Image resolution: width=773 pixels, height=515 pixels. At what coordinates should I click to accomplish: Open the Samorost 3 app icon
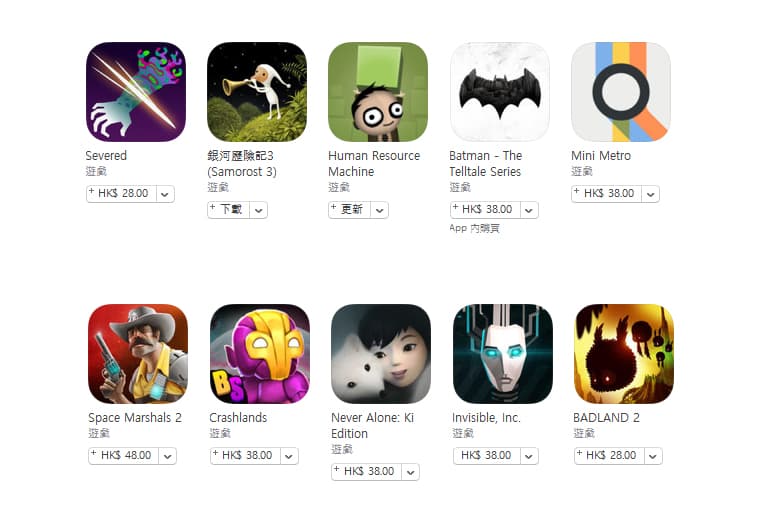[257, 92]
